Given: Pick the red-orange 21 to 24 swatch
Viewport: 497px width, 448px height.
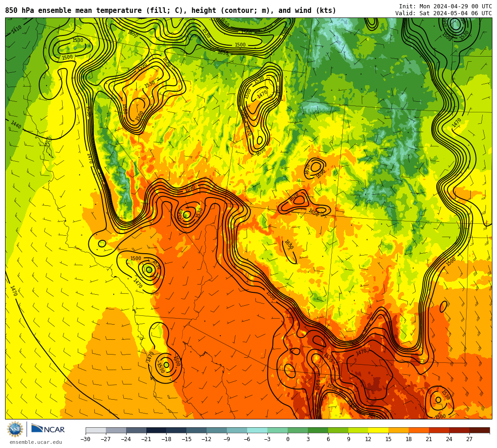Looking at the screenshot, I should pos(439,430).
